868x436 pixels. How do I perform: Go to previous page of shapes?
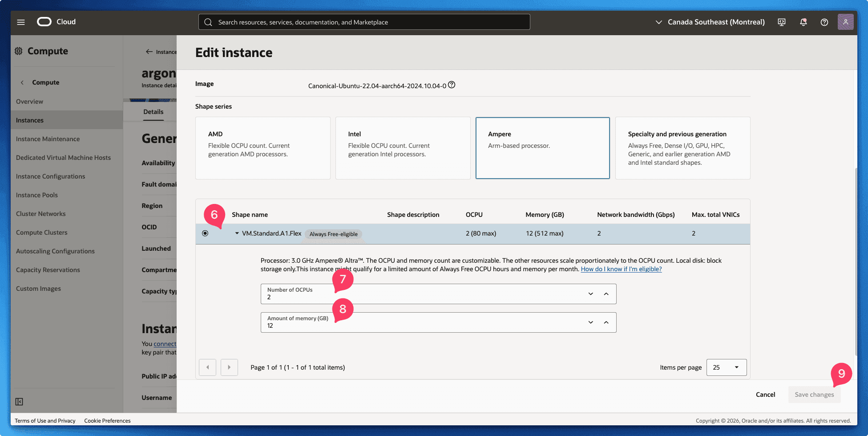click(207, 367)
